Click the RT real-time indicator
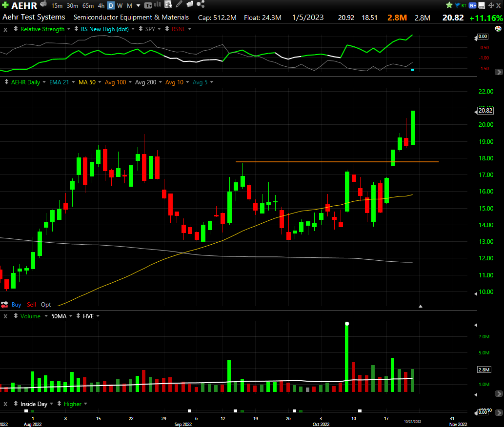 click(464, 5)
